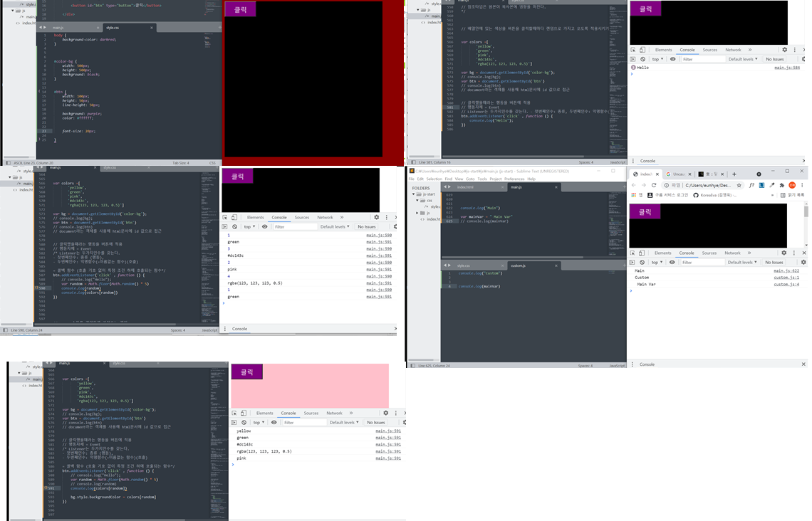
Task: Toggle live expression eye in yellow-log console
Action: 274,423
